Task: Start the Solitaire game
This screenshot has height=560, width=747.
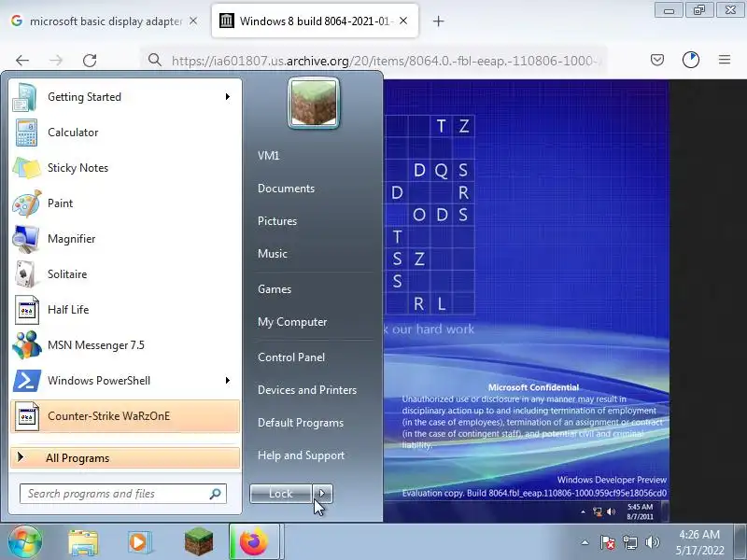Action: [x=125, y=274]
